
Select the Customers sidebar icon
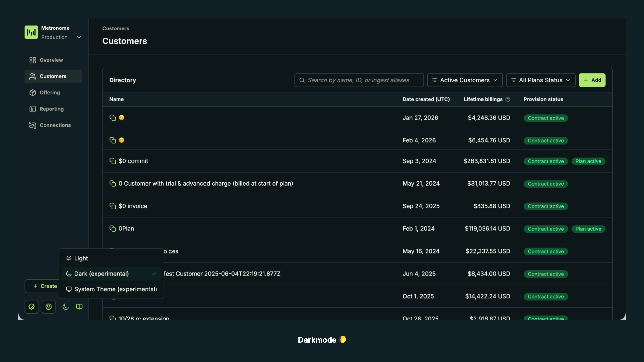pyautogui.click(x=33, y=76)
